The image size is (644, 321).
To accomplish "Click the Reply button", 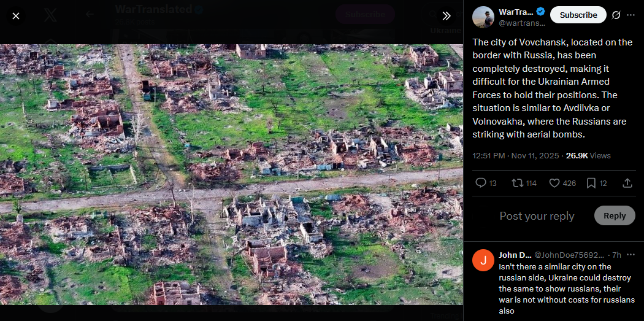I will [x=615, y=216].
